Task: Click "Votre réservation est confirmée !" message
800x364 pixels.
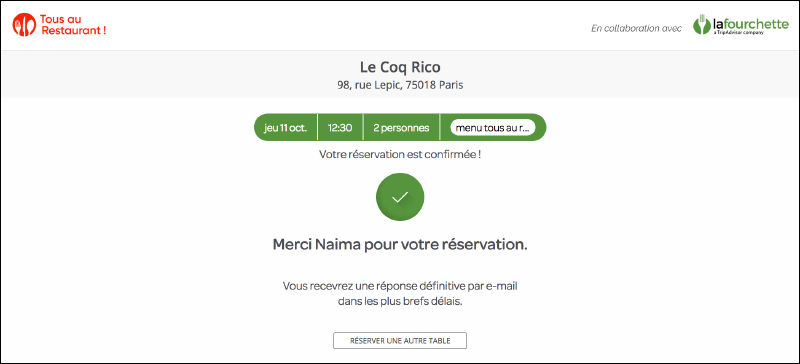Action: pos(400,154)
